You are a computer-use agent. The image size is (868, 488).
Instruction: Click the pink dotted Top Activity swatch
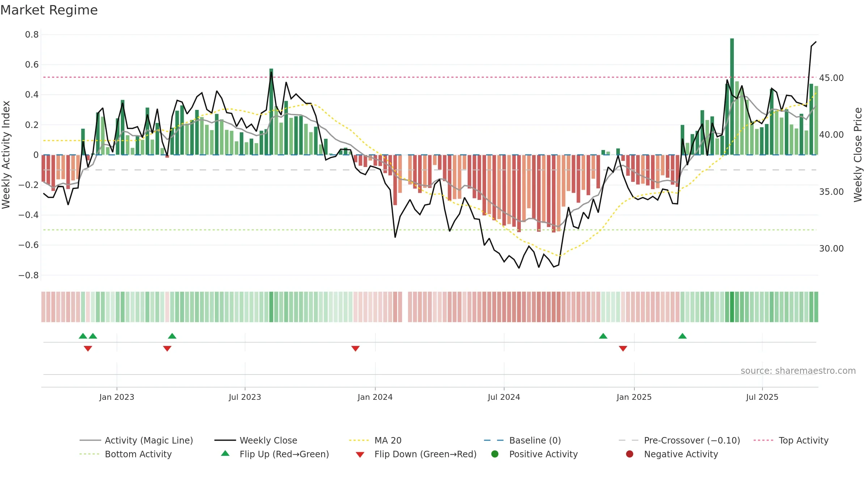pyautogui.click(x=763, y=440)
